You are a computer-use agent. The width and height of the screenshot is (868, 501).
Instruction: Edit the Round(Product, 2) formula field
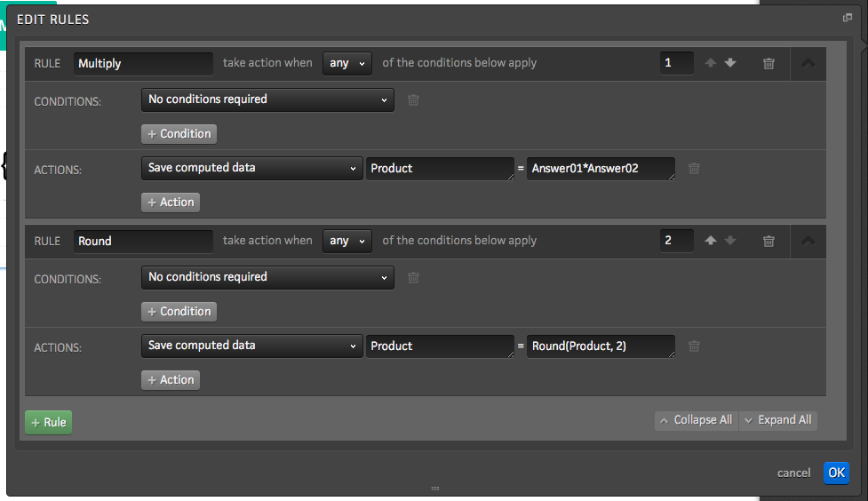(600, 346)
